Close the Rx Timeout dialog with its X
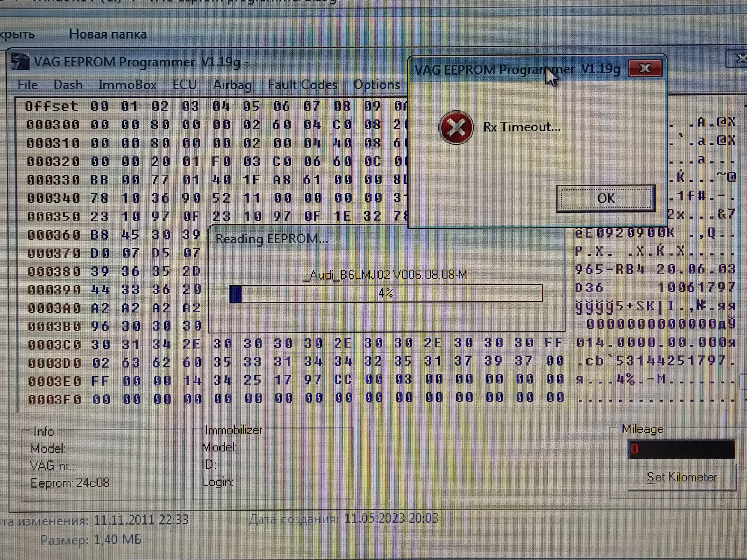 click(x=645, y=68)
